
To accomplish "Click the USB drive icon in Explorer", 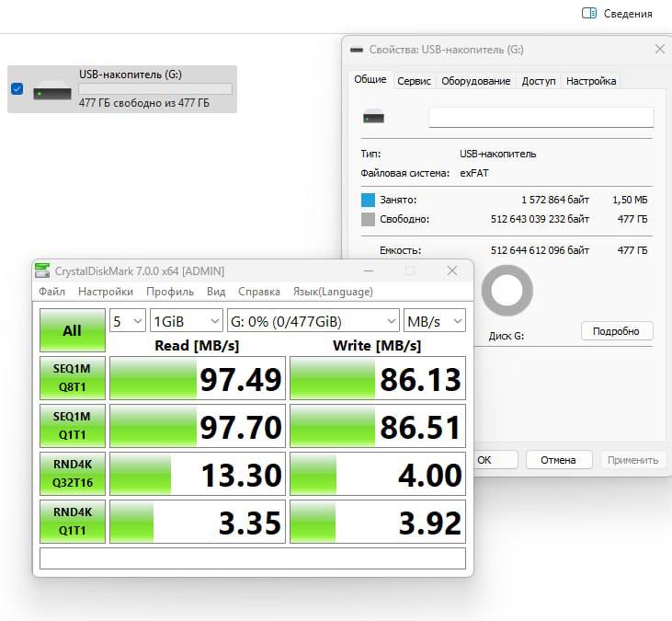I will [52, 90].
